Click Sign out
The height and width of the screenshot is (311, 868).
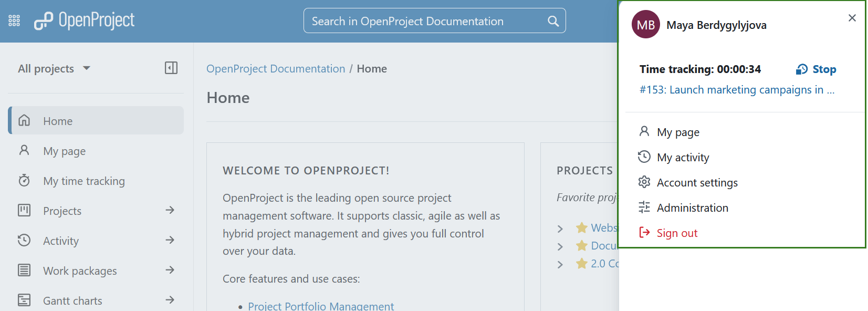(x=677, y=233)
